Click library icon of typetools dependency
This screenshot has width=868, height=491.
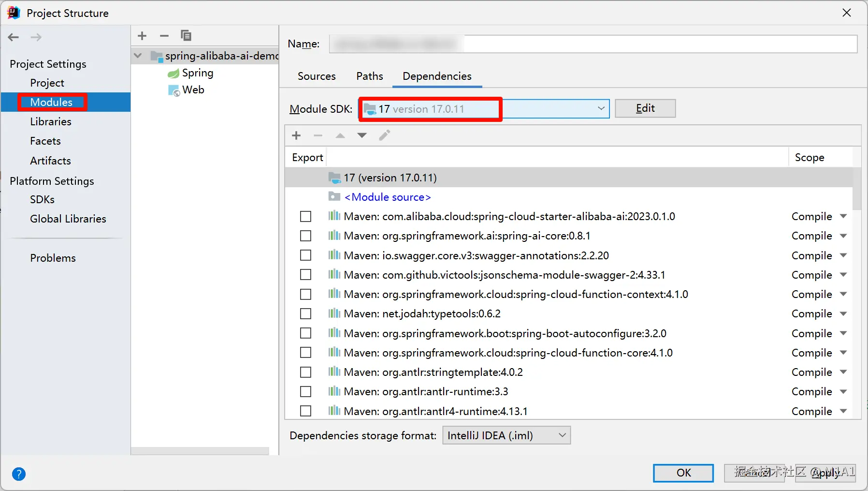click(334, 313)
